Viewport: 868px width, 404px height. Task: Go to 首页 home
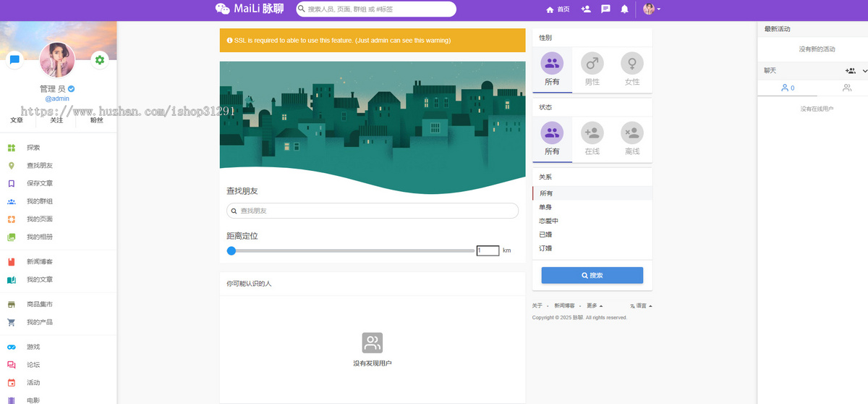pos(558,9)
